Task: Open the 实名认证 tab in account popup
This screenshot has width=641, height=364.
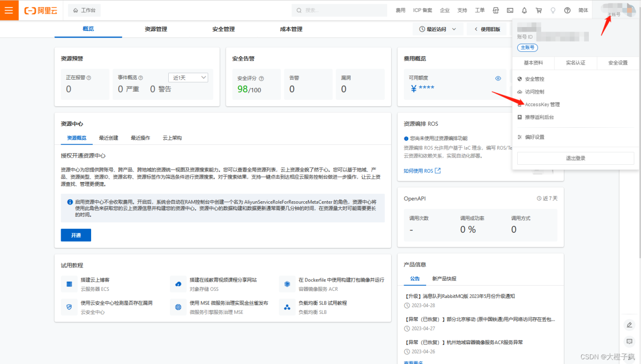Action: click(x=575, y=63)
